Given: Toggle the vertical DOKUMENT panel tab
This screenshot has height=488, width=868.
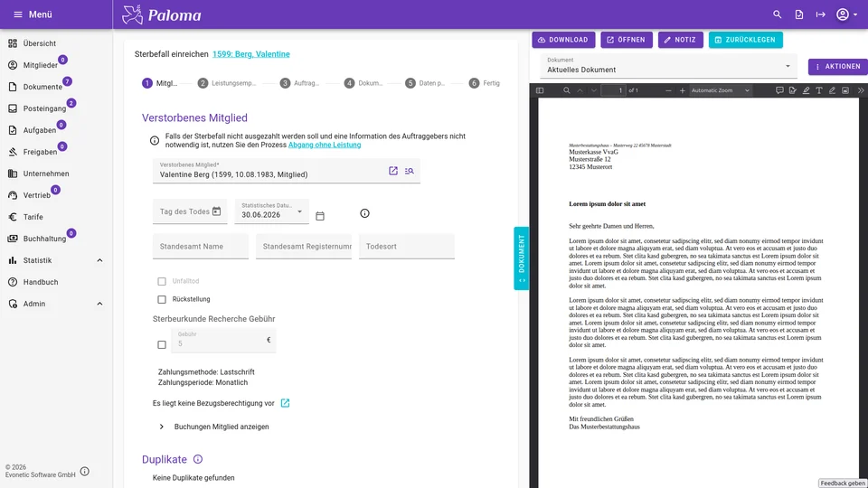Looking at the screenshot, I should (x=522, y=258).
